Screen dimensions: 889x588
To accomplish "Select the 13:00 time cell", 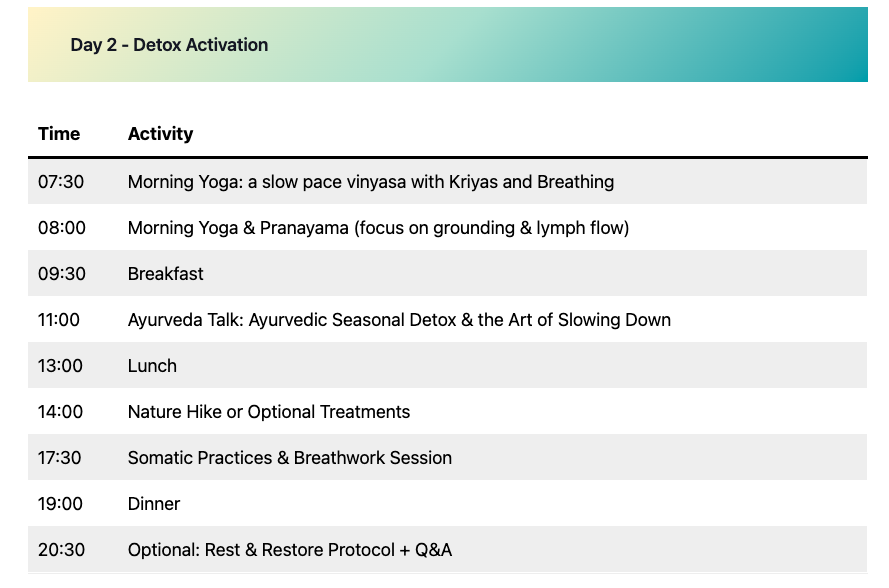I will tap(61, 366).
